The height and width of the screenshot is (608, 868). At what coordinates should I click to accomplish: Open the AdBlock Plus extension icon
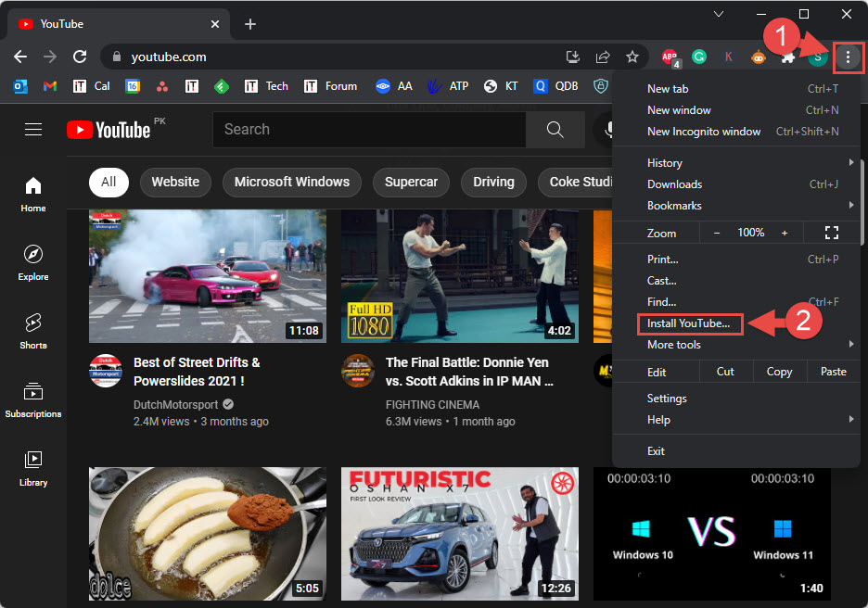pyautogui.click(x=670, y=57)
